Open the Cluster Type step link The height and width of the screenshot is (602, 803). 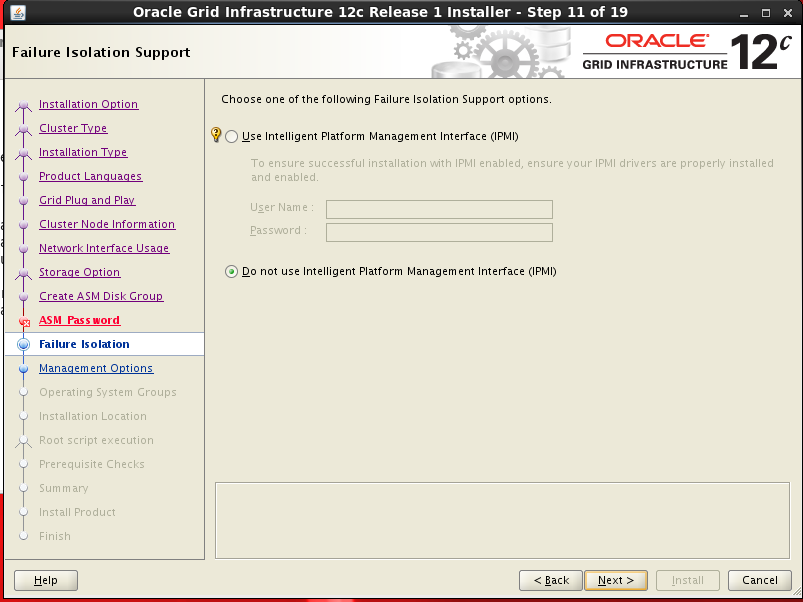click(x=73, y=128)
